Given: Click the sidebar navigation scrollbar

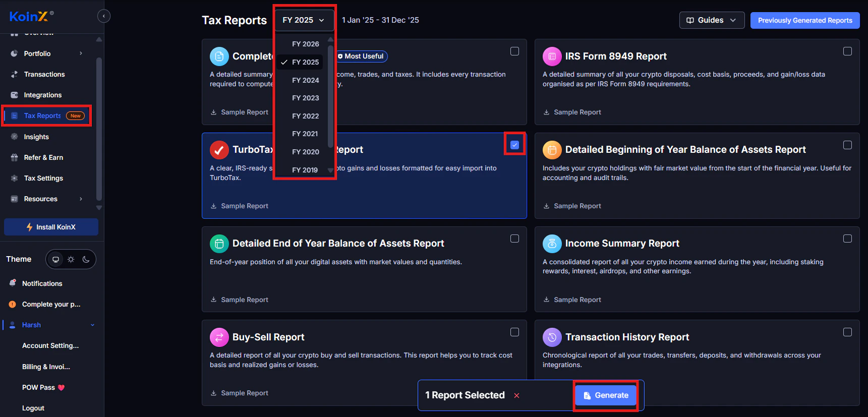Looking at the screenshot, I should 99,129.
